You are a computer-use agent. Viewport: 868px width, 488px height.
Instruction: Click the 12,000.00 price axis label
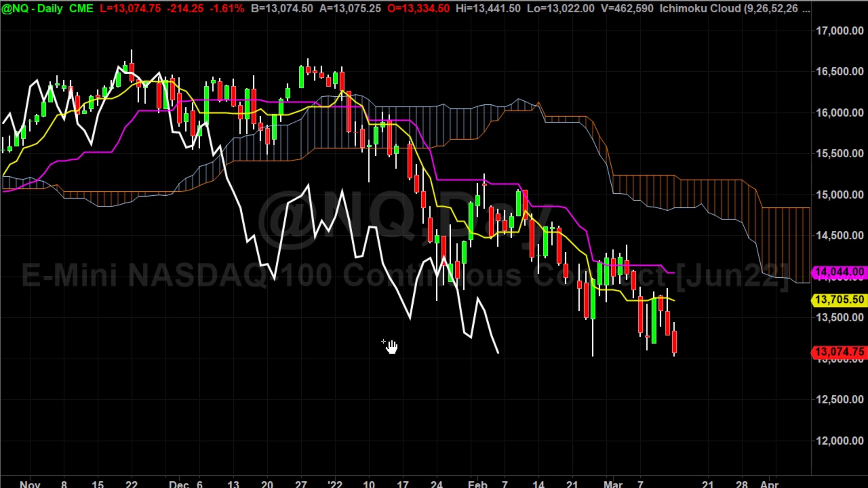840,441
